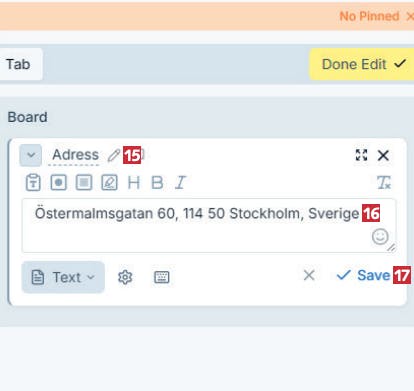This screenshot has width=414, height=391.
Task: Insert a radio button element
Action: pyautogui.click(x=59, y=182)
